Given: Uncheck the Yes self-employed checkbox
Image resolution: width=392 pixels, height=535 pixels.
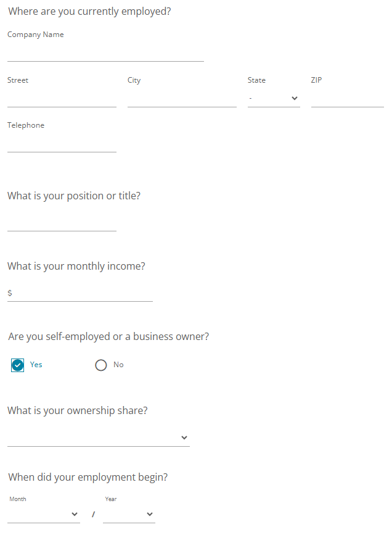Looking at the screenshot, I should point(18,365).
